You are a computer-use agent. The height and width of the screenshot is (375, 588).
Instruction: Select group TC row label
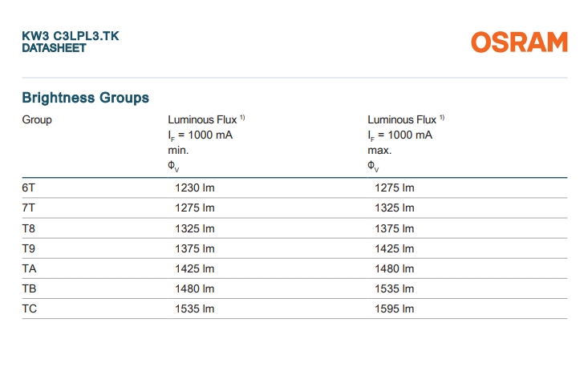coord(30,308)
